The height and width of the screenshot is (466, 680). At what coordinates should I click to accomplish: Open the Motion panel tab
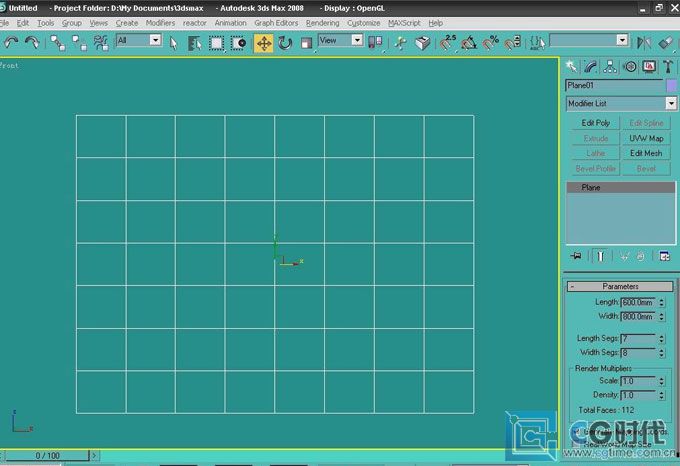(630, 66)
